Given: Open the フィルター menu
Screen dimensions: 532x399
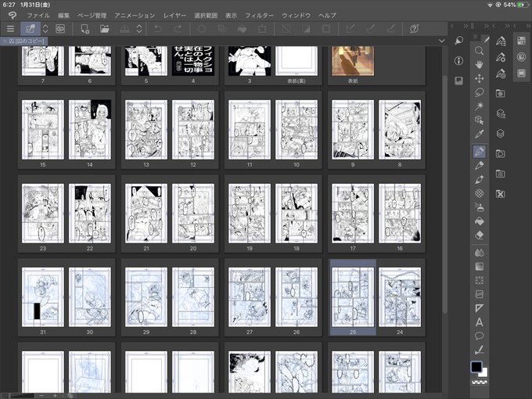Looking at the screenshot, I should pos(259,16).
